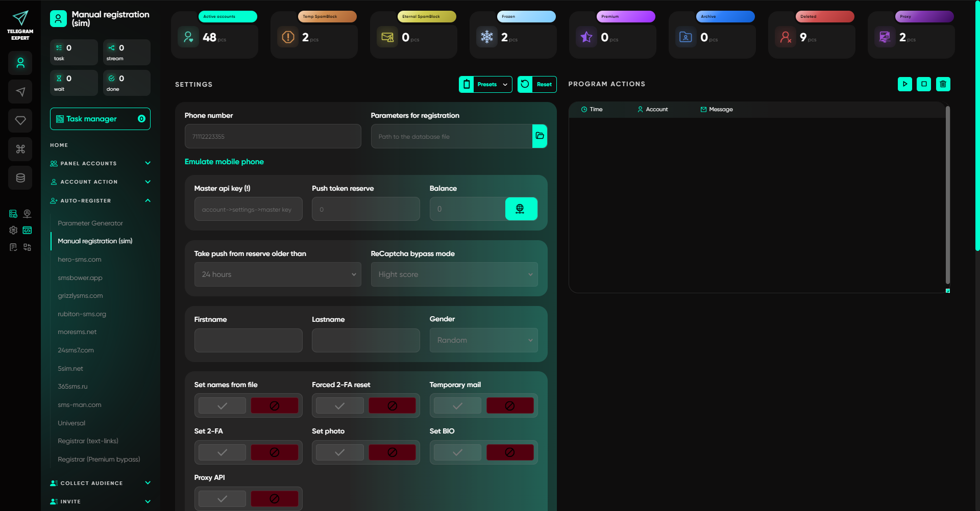Open the settings gear icon in sidebar
980x511 pixels.
point(13,231)
